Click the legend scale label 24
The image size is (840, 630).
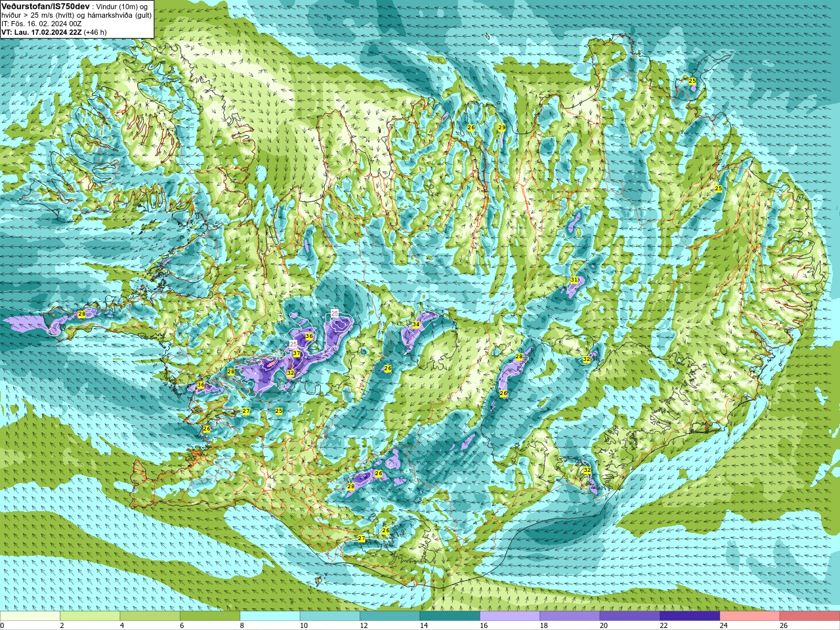(x=724, y=626)
